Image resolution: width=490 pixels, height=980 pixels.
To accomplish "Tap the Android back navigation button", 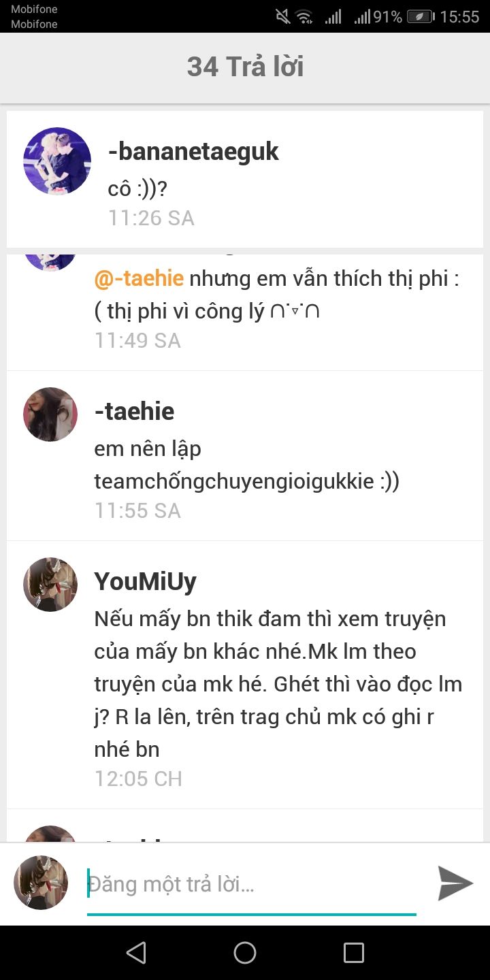I will (x=136, y=953).
